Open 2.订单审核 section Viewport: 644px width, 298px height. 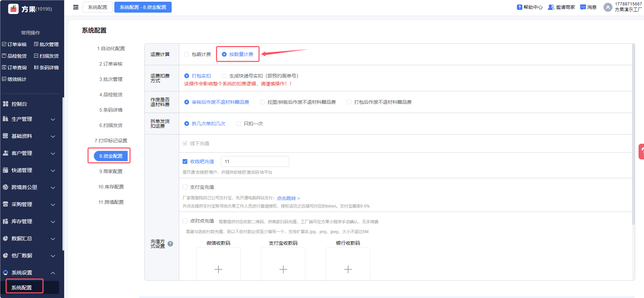pos(111,64)
